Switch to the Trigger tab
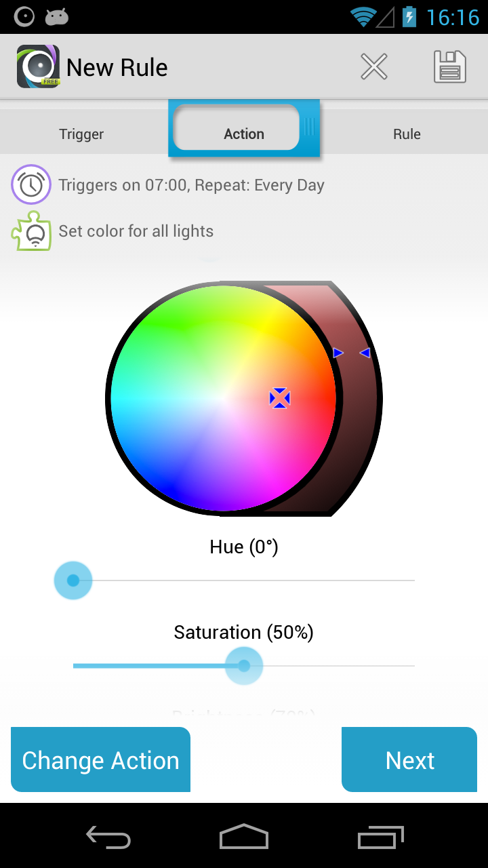488x868 pixels. 81,134
